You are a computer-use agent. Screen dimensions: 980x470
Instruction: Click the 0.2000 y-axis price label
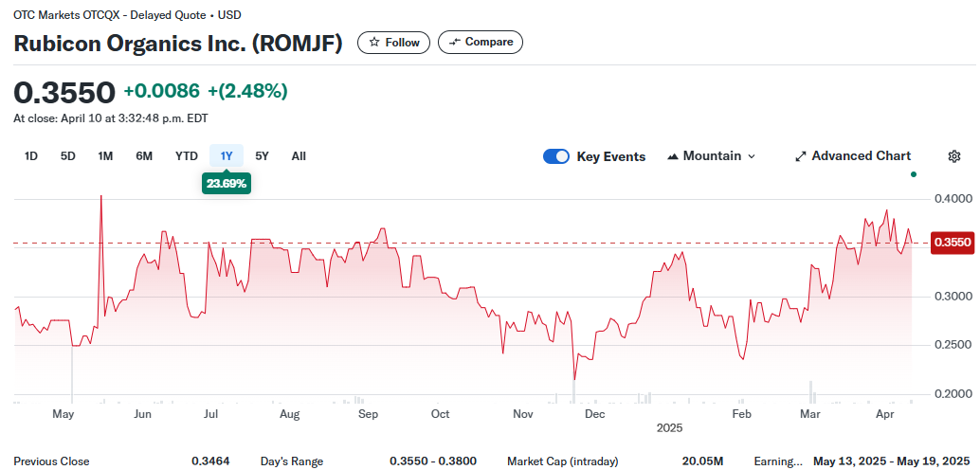[x=952, y=394]
